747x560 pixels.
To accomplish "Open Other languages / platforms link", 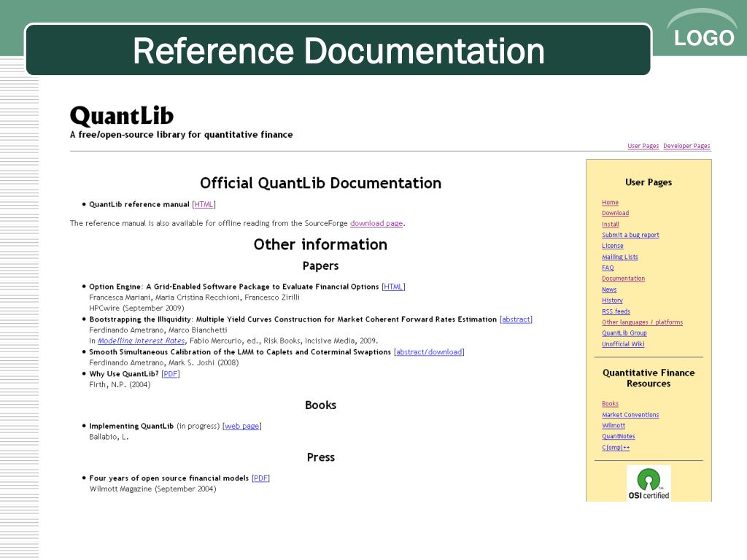I will point(642,322).
